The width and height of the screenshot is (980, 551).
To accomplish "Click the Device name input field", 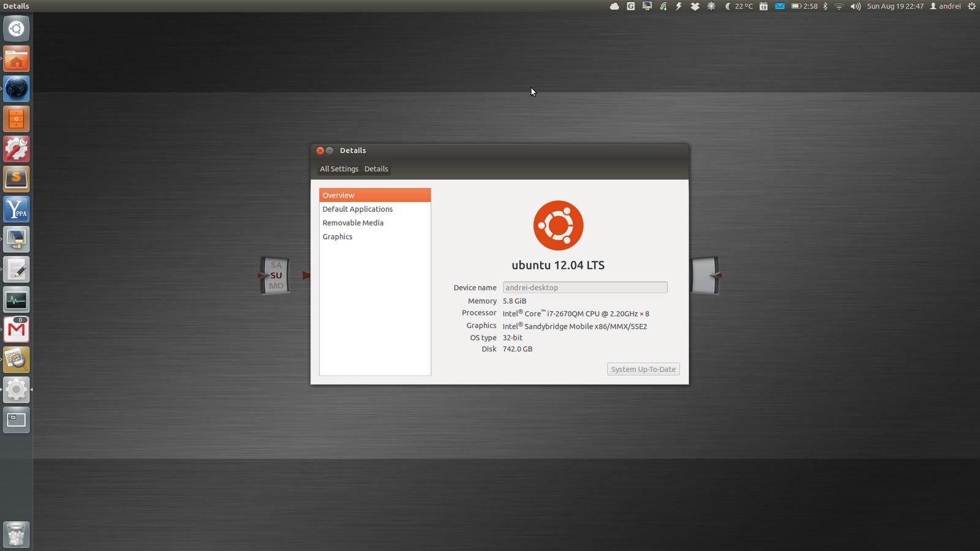I will pyautogui.click(x=585, y=288).
